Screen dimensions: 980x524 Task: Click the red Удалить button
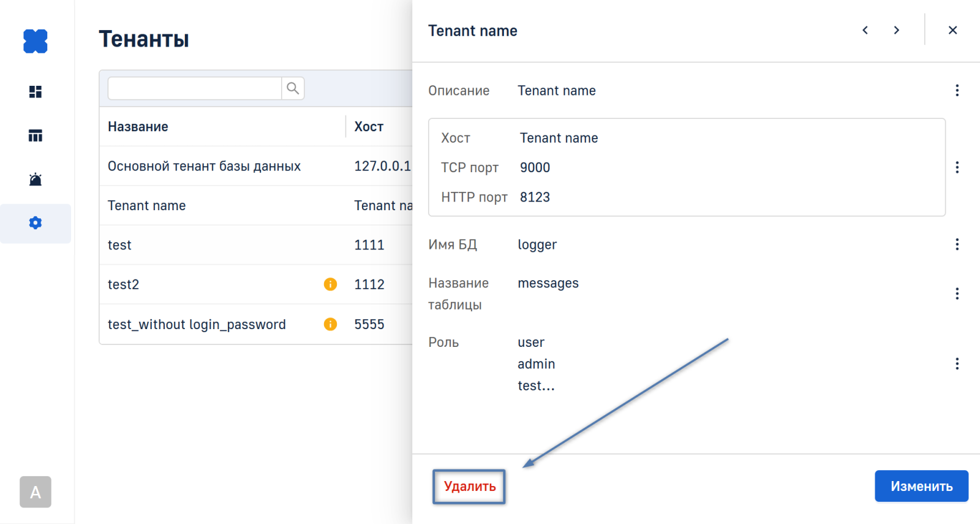469,487
